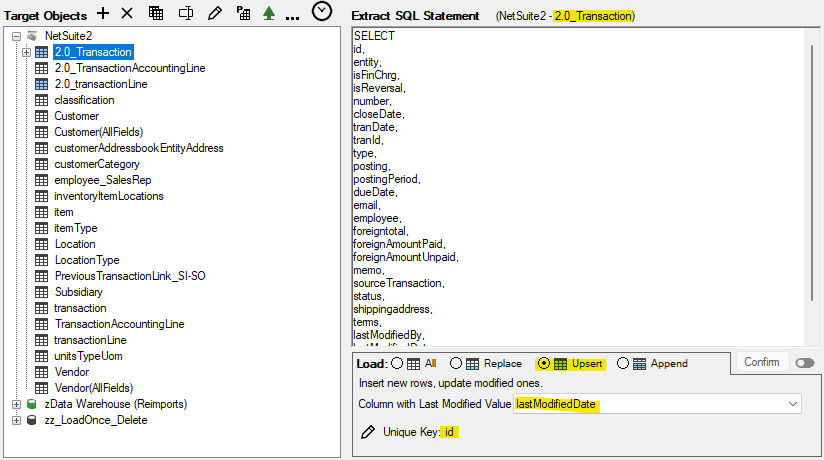Click the plus icon to add object
Image resolution: width=824 pixels, height=460 pixels.
103,13
